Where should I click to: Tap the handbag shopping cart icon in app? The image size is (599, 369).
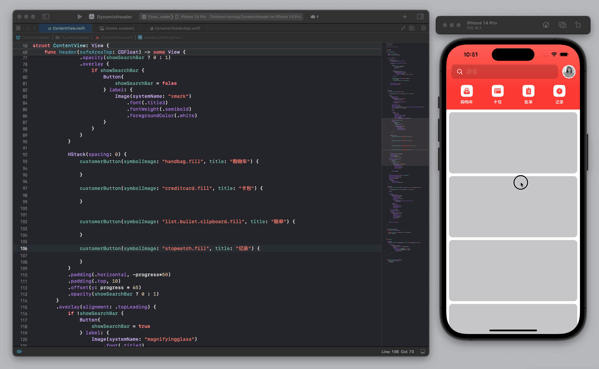coord(466,91)
